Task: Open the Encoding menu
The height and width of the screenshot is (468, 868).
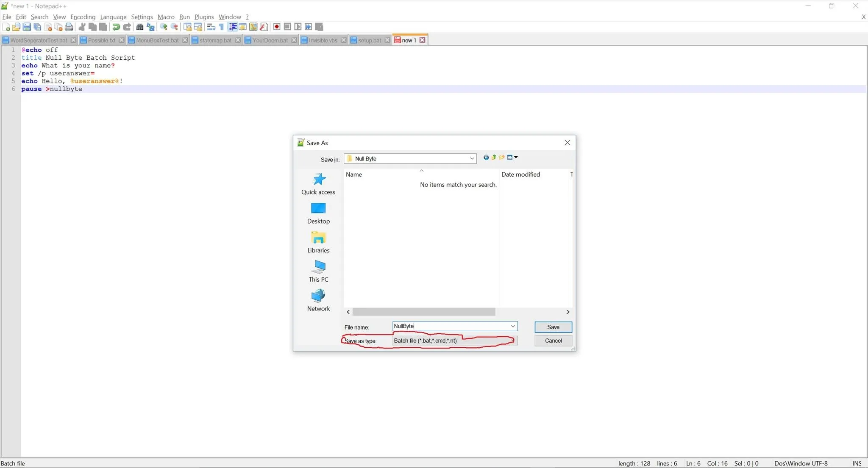Action: (x=83, y=17)
